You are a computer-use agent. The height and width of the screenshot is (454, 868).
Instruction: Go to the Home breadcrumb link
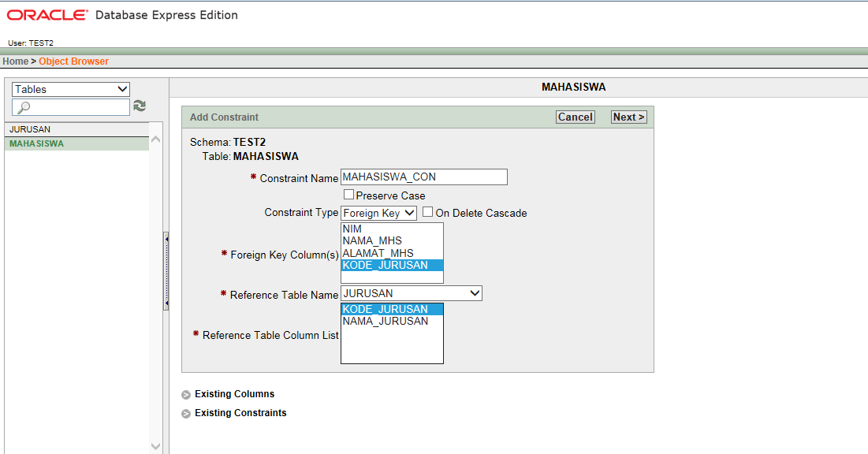(16, 61)
